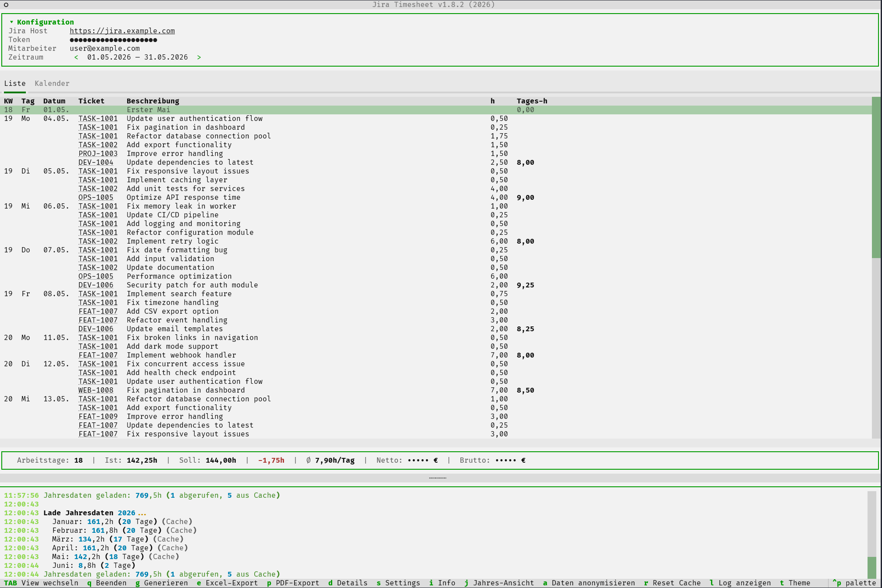Click the Tages-h column header
Image resolution: width=882 pixels, height=588 pixels.
(532, 101)
